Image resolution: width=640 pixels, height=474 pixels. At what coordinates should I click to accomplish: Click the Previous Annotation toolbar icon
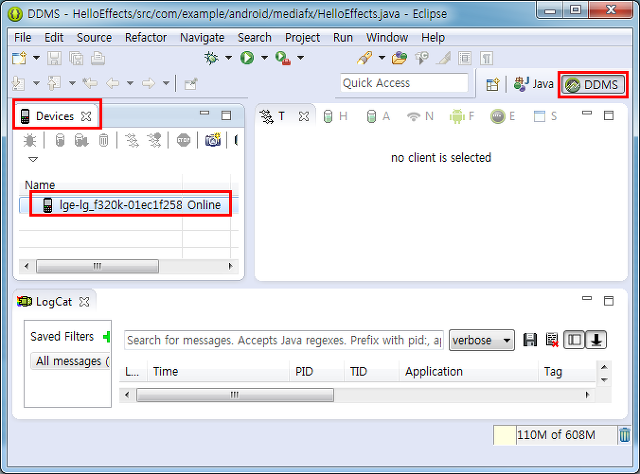(54, 83)
